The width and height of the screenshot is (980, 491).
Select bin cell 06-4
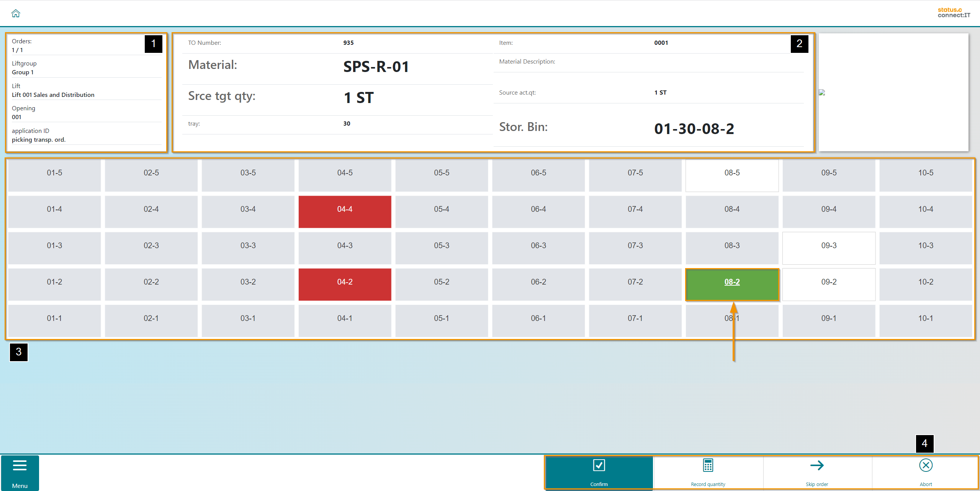(x=538, y=211)
